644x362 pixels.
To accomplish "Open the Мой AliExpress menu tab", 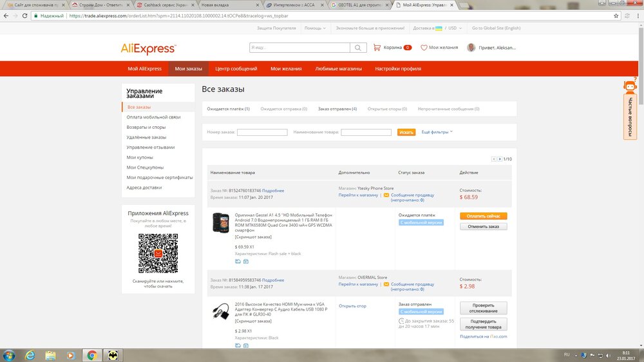I will coord(144,69).
